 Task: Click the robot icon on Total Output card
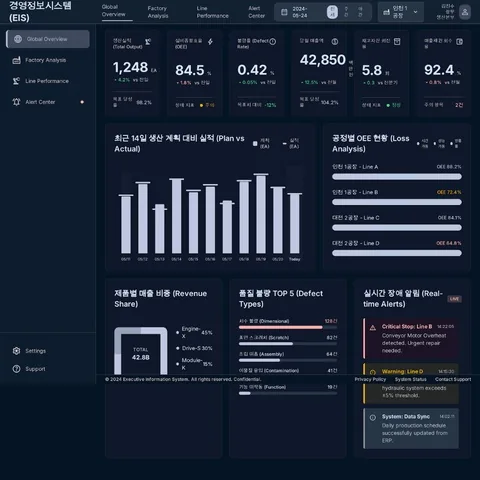pyautogui.click(x=148, y=42)
